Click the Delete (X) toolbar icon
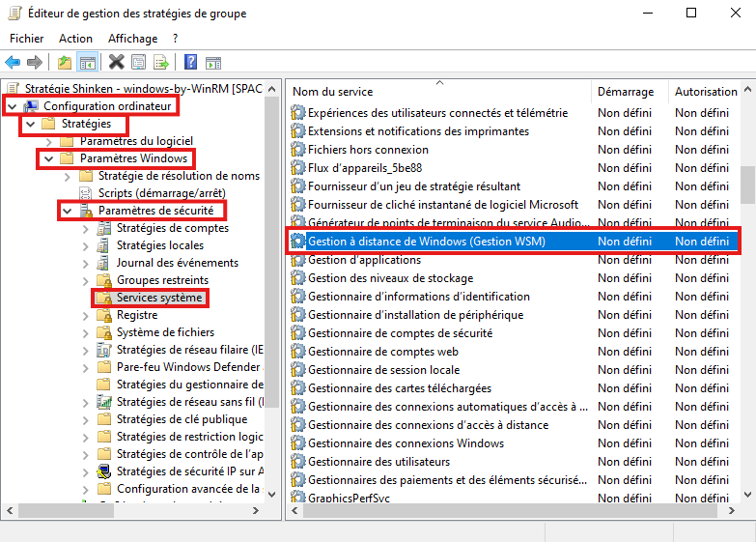This screenshot has height=542, width=756. [x=116, y=63]
